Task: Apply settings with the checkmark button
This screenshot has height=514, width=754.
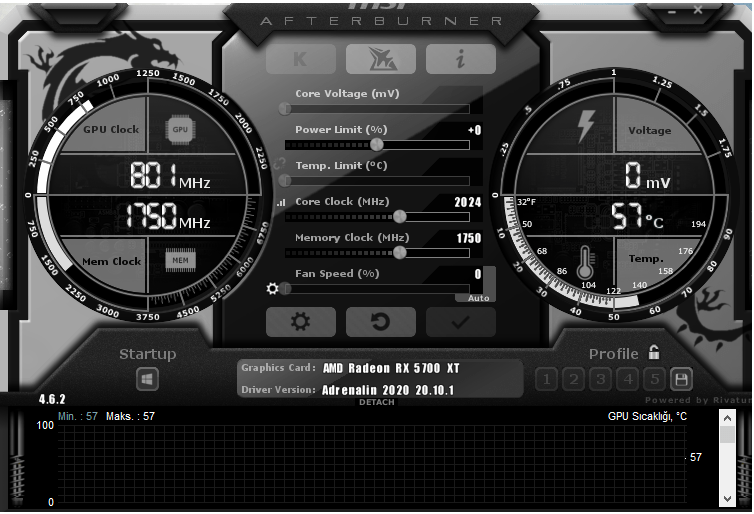Action: click(x=461, y=322)
